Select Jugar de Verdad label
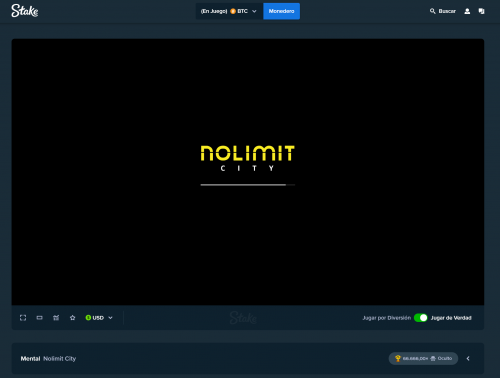 451,318
